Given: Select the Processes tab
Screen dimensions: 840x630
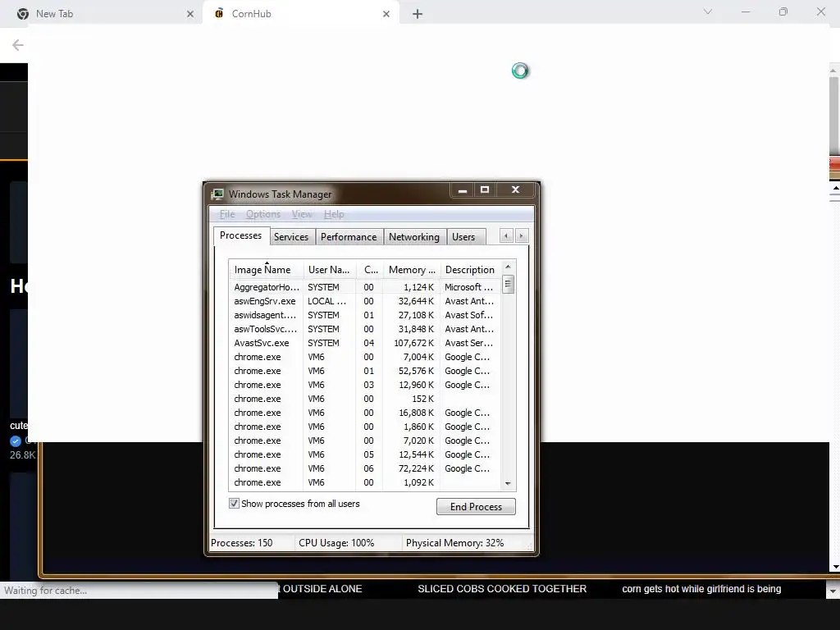Looking at the screenshot, I should 240,235.
